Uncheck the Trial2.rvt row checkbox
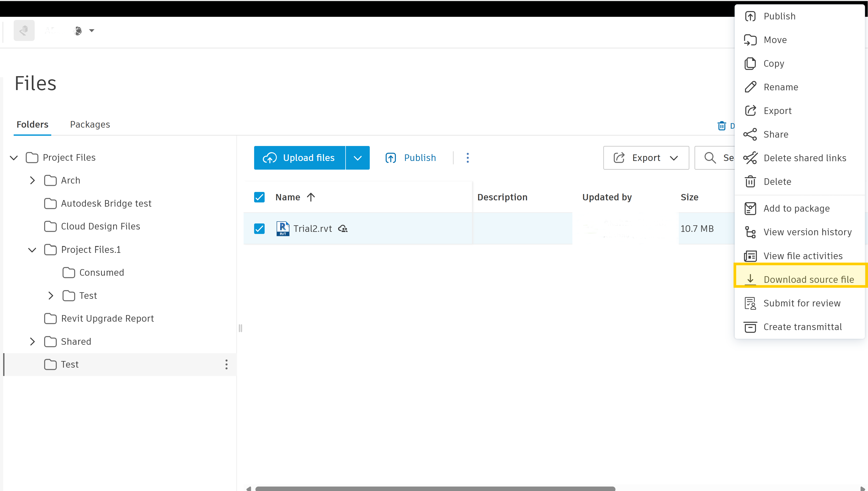 coord(259,229)
